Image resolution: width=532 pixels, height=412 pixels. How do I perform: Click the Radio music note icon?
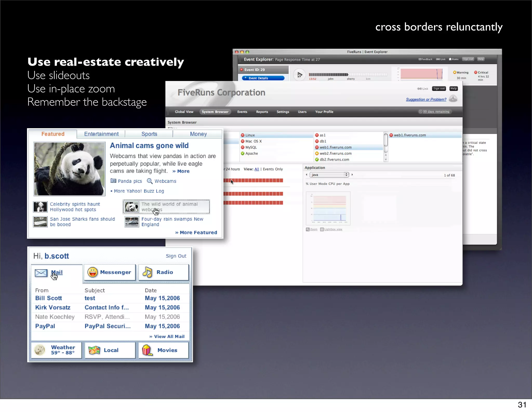pyautogui.click(x=147, y=272)
